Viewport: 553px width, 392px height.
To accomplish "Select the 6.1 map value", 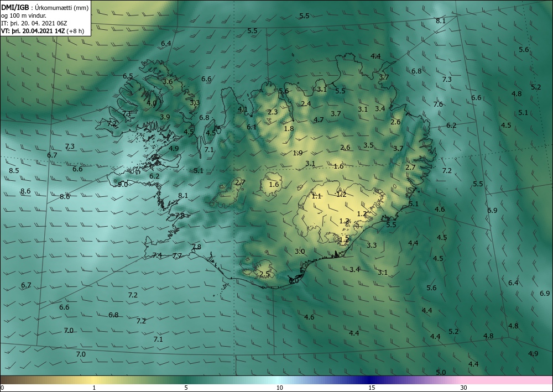I will coord(252,127).
